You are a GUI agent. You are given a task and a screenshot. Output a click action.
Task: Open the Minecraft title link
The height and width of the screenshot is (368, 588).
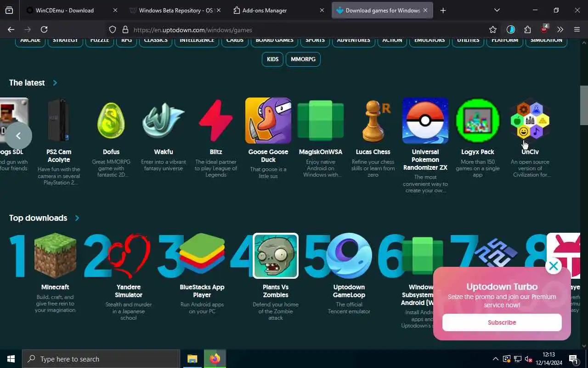(55, 287)
